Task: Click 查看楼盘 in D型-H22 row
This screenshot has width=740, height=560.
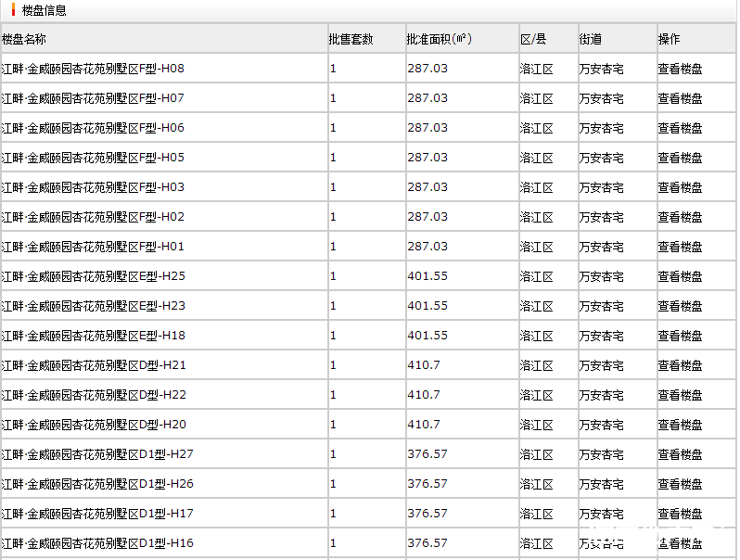Action: pos(680,395)
